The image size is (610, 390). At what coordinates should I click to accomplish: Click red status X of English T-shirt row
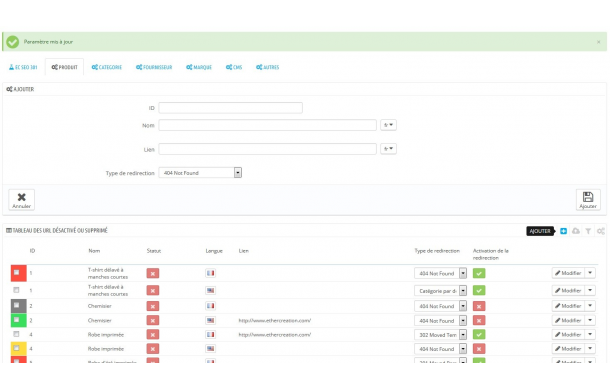pos(153,291)
